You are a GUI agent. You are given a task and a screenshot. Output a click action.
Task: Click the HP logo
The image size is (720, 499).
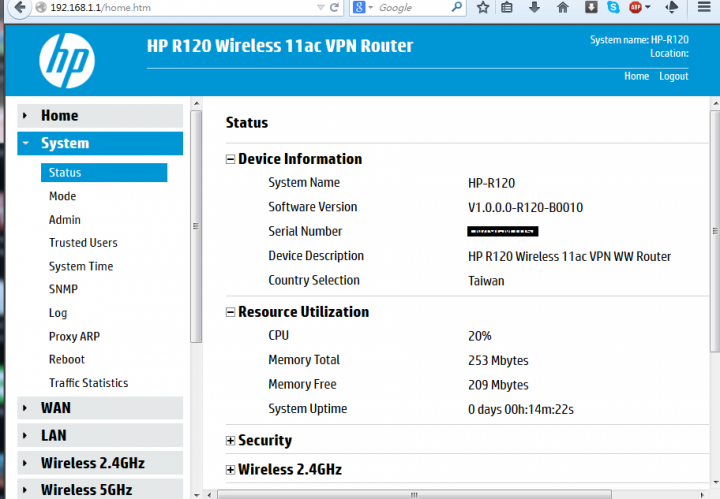pyautogui.click(x=67, y=60)
